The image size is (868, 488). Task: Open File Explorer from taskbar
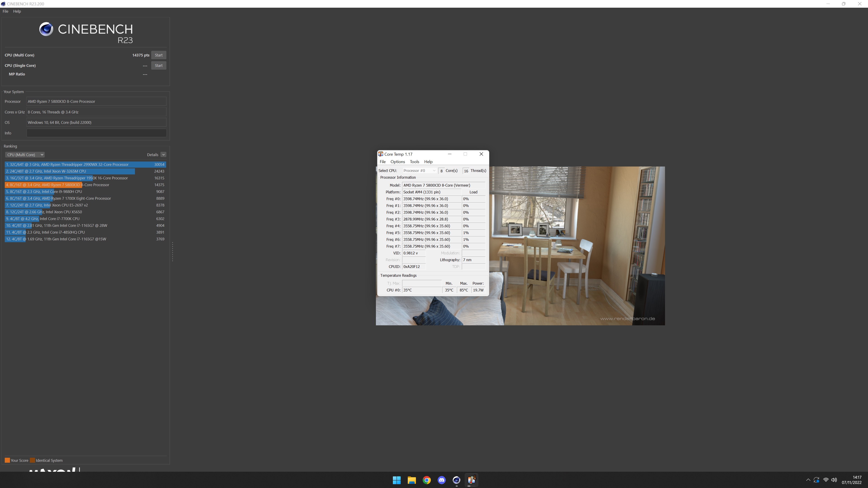click(411, 480)
